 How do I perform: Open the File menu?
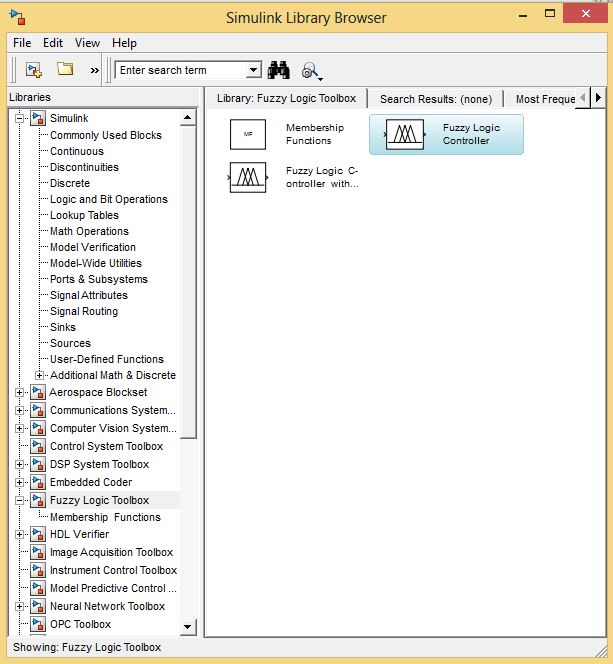tap(22, 43)
